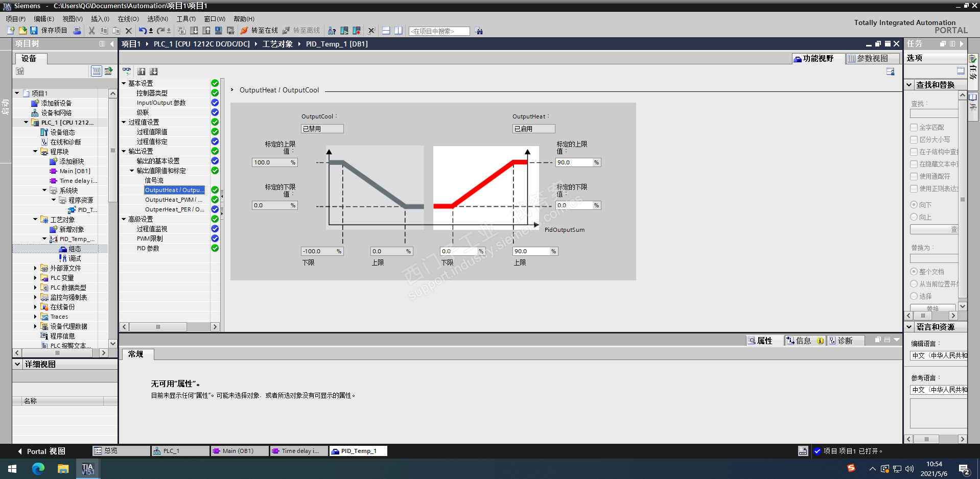Screen dimensions: 980x479
Task: Toggle the 在子结构中查找 checkbox
Action: (914, 152)
